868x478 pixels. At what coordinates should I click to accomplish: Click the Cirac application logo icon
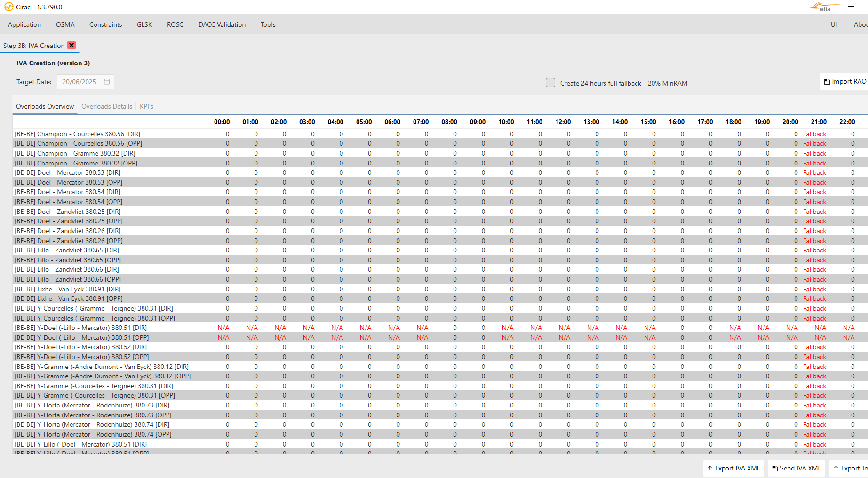[x=8, y=7]
